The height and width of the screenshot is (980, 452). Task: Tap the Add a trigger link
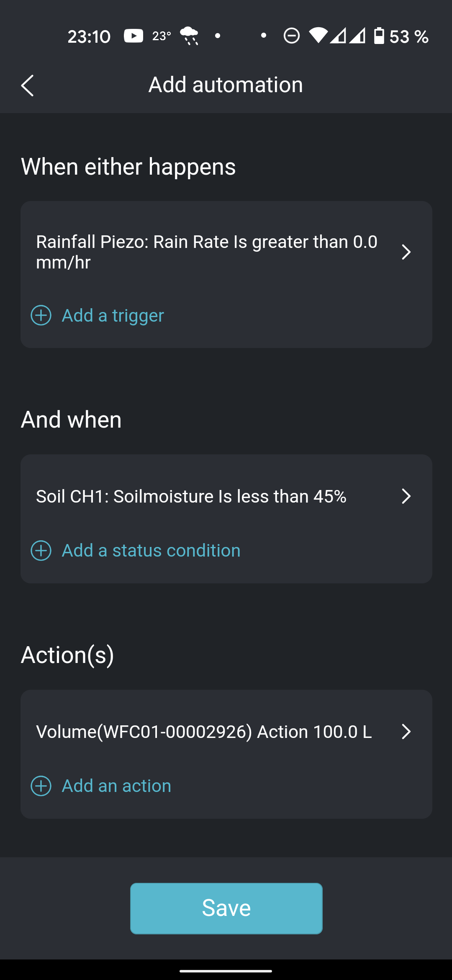click(113, 315)
